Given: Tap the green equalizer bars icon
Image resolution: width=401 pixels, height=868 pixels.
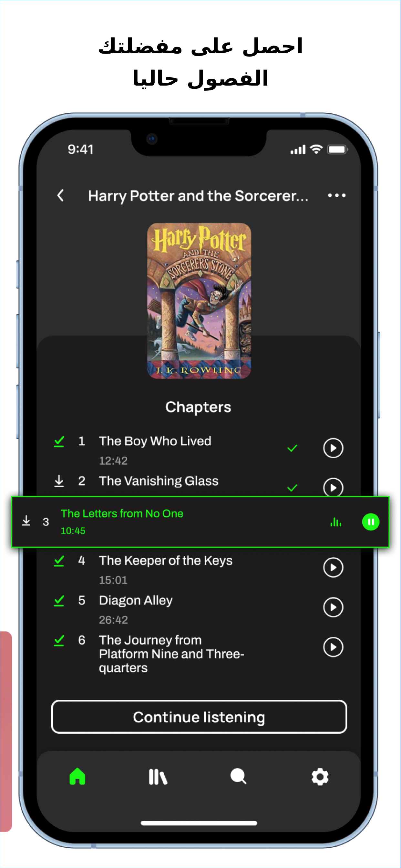Looking at the screenshot, I should tap(336, 522).
